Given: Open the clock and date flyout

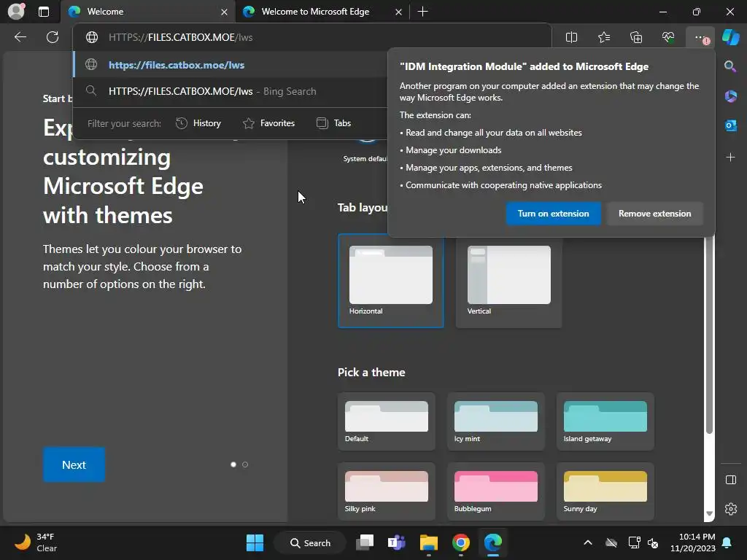Looking at the screenshot, I should [x=693, y=542].
